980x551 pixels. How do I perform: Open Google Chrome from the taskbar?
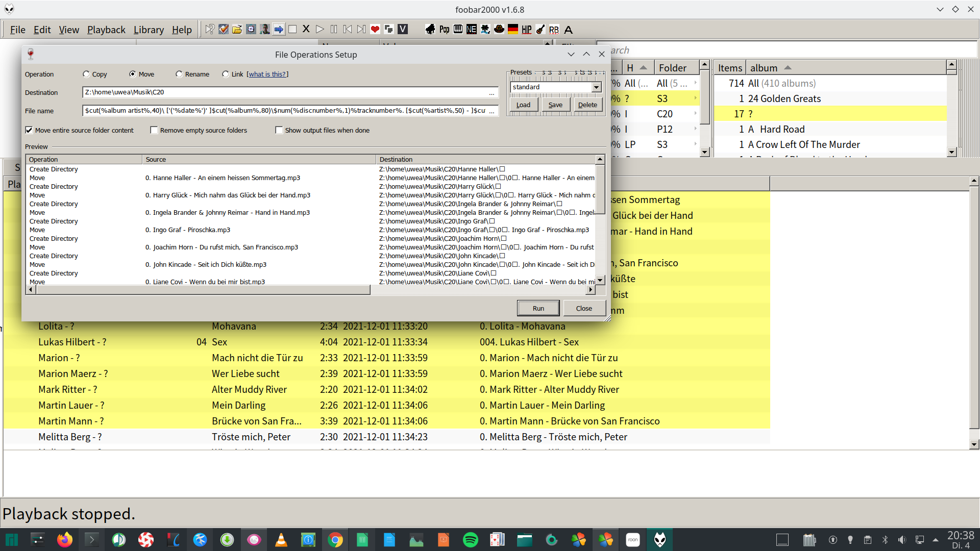pos(335,539)
